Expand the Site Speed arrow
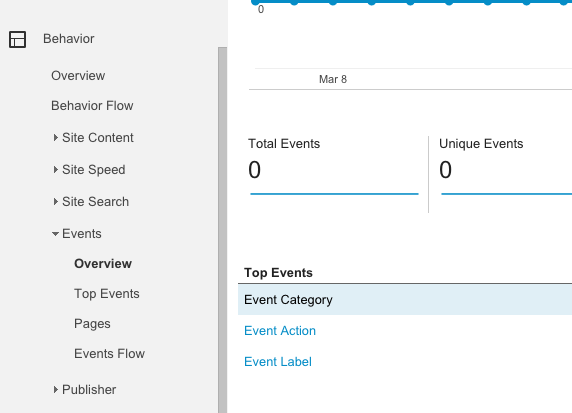The width and height of the screenshot is (572, 413). pyautogui.click(x=55, y=170)
